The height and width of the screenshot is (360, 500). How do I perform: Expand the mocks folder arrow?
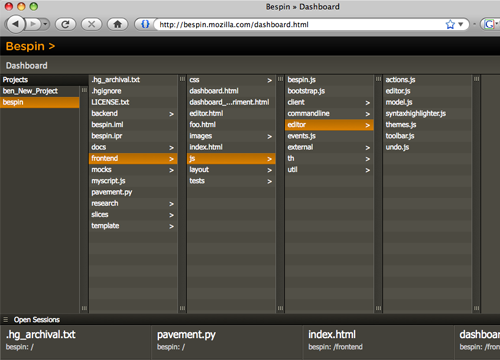[x=171, y=170]
